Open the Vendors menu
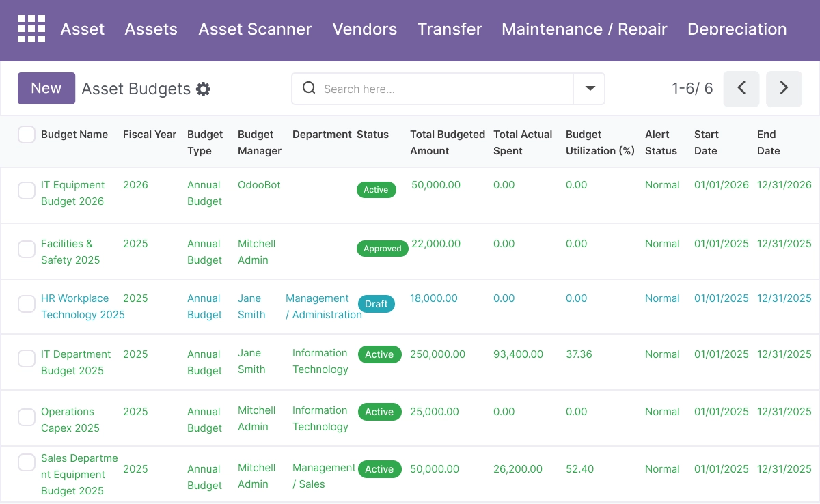The width and height of the screenshot is (820, 504). (x=365, y=29)
